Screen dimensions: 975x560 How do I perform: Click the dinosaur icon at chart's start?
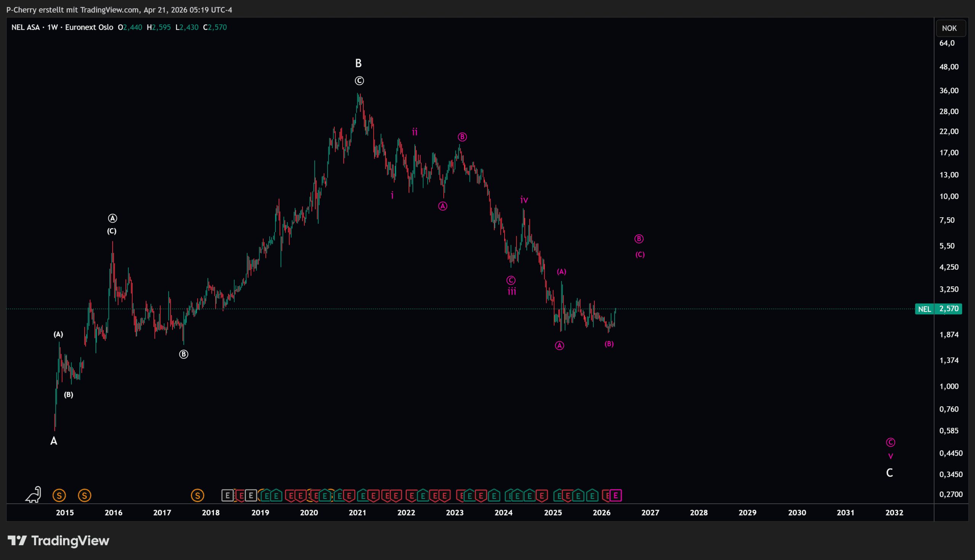click(34, 495)
